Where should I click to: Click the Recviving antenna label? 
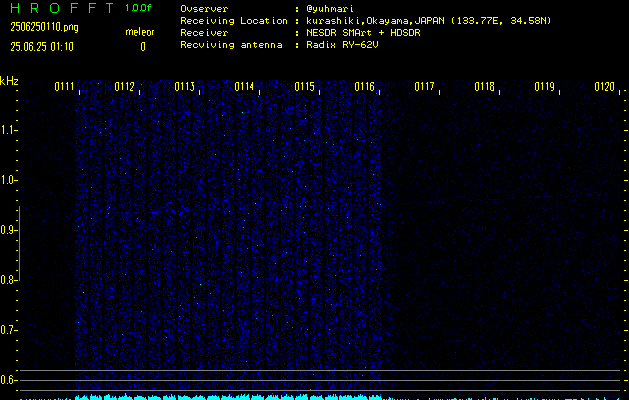[231, 45]
